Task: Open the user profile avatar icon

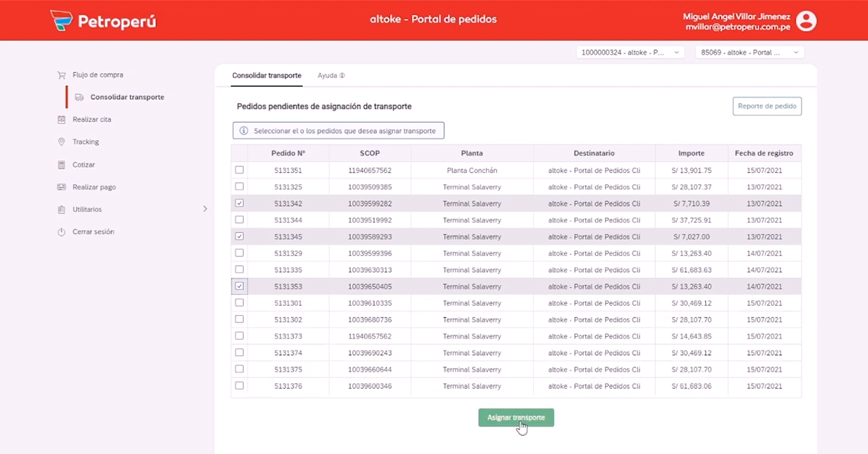Action: (806, 21)
